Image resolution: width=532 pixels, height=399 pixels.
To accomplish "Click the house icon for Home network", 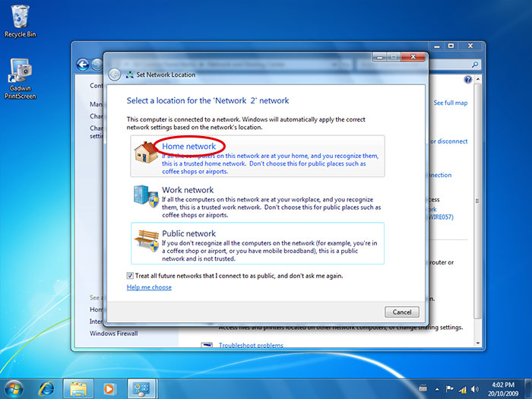I will click(x=146, y=152).
